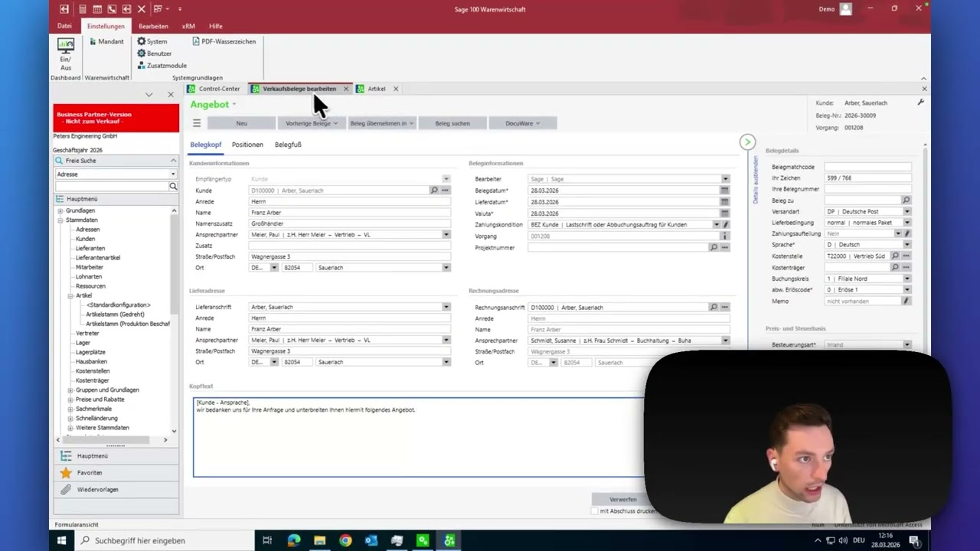
Task: Open Outlook from the taskbar
Action: click(371, 540)
